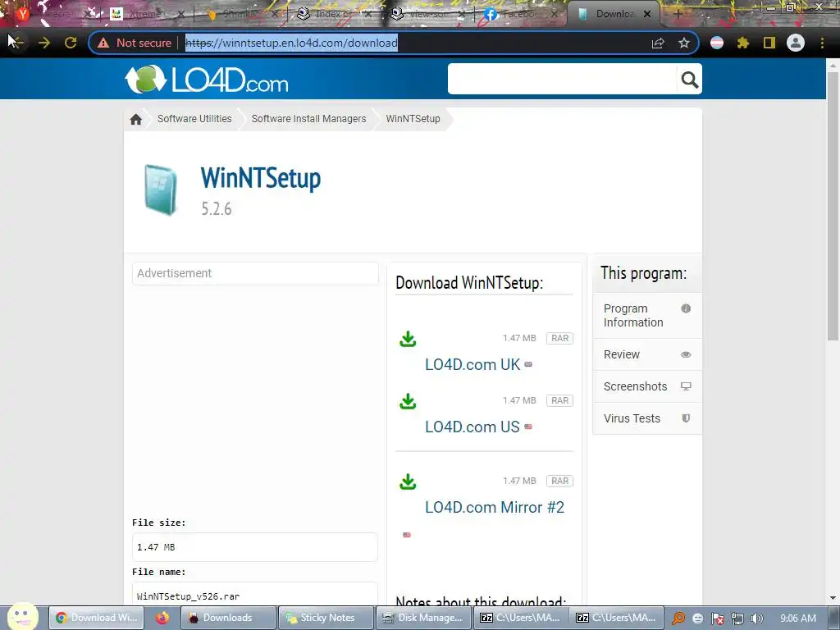840x630 pixels.
Task: Open a new browser tab
Action: pos(677,14)
